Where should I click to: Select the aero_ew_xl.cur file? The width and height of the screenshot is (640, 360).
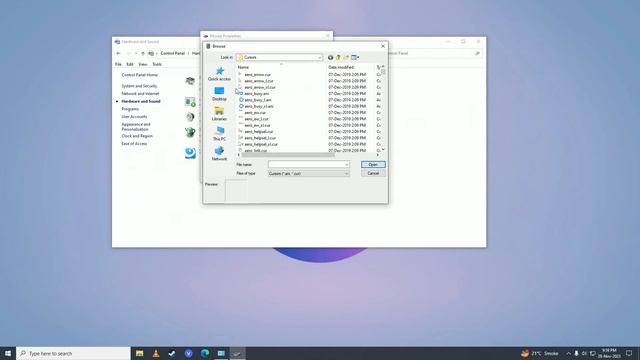(257, 125)
